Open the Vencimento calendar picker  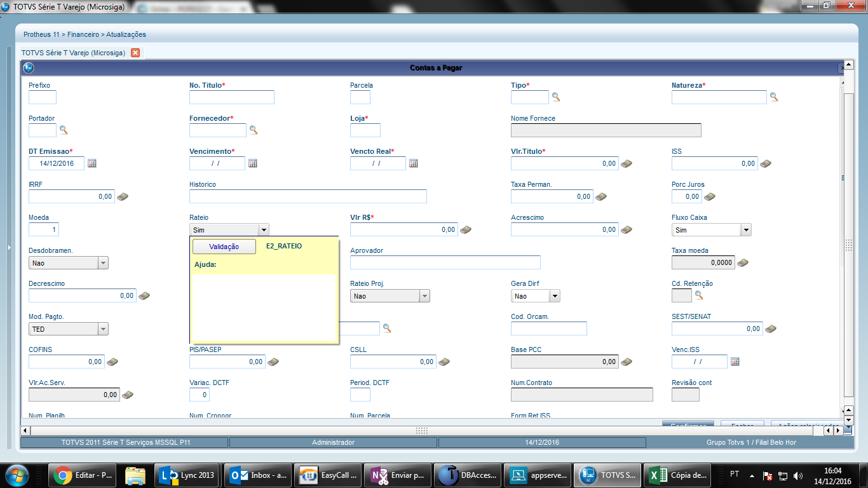point(253,163)
